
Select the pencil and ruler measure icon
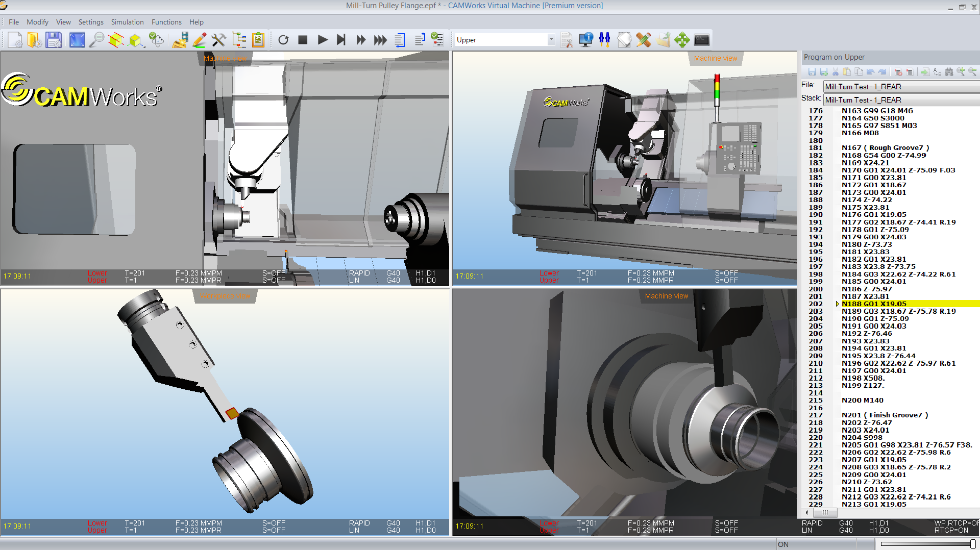[644, 40]
